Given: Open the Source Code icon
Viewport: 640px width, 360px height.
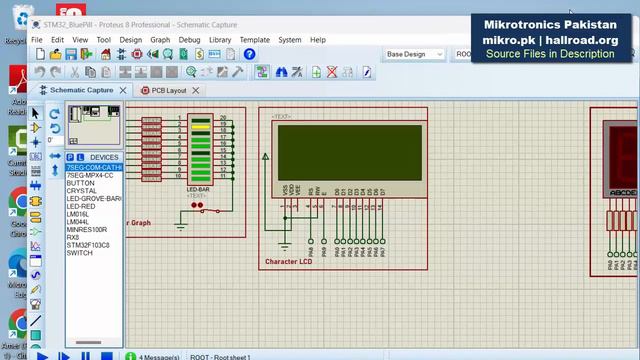Looking at the screenshot, I should tap(215, 54).
